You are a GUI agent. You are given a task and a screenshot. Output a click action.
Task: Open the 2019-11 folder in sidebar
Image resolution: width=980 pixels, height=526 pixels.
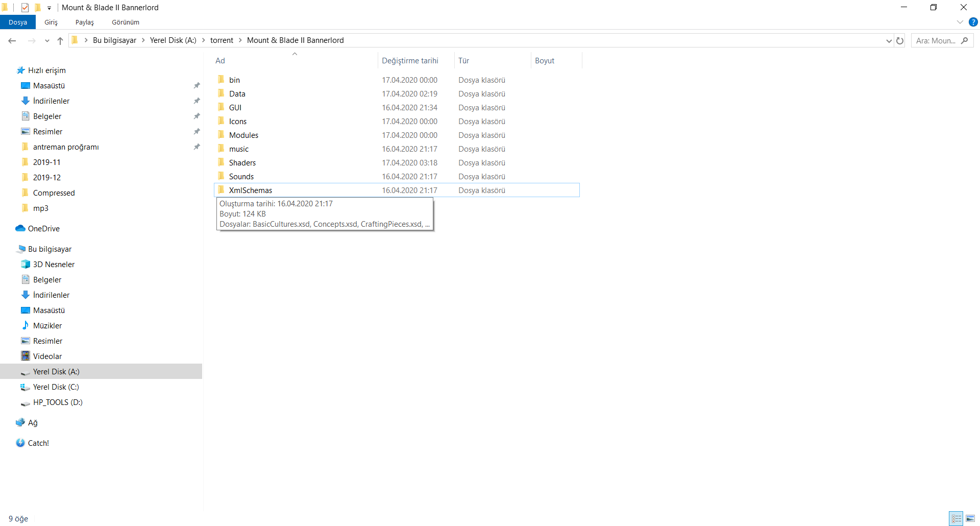[x=46, y=162]
